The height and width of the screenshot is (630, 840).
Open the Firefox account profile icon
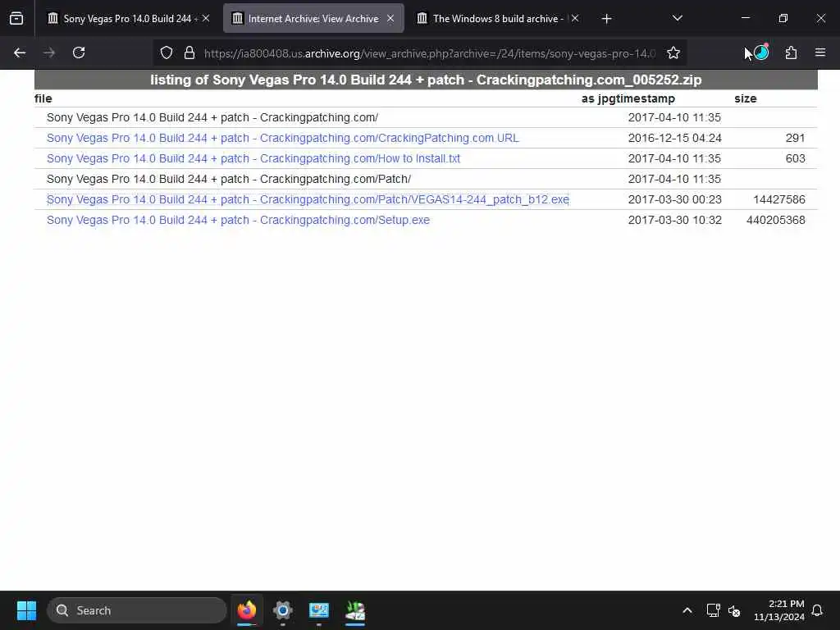point(760,52)
